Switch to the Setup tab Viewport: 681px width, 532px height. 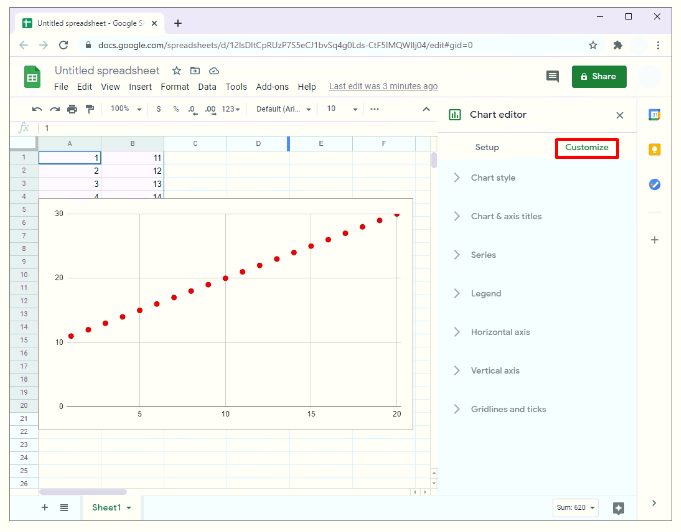(487, 147)
